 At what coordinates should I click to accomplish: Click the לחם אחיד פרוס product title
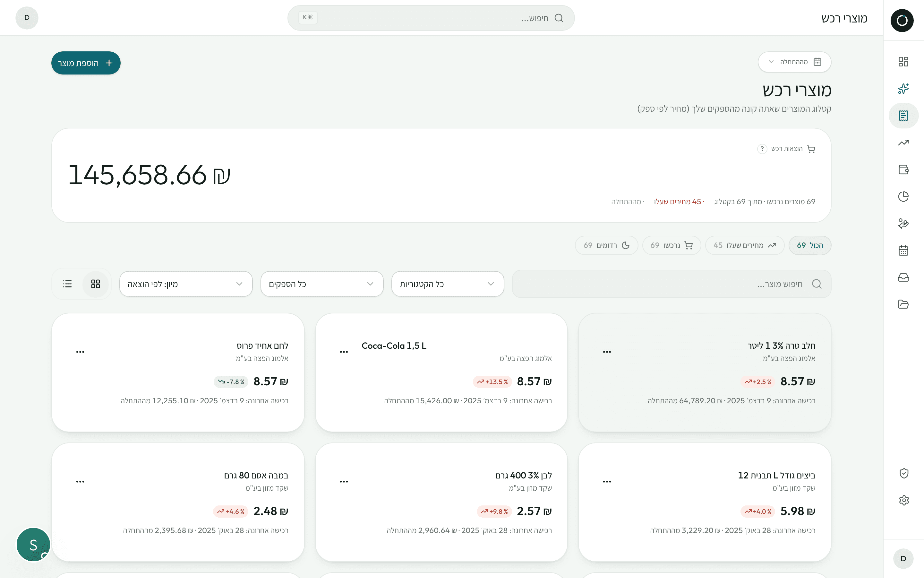[263, 346]
